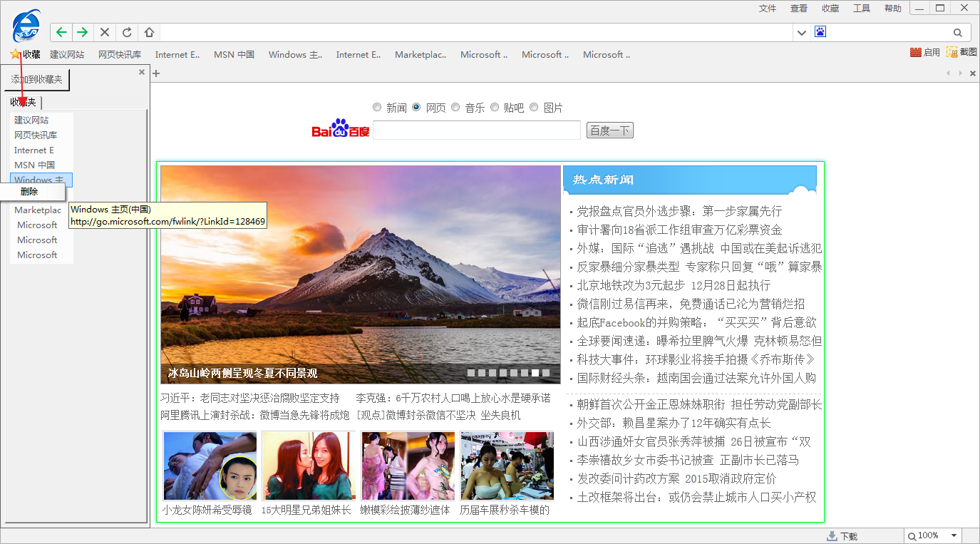Stop page loading with the X icon
The height and width of the screenshot is (544, 980).
[x=105, y=32]
